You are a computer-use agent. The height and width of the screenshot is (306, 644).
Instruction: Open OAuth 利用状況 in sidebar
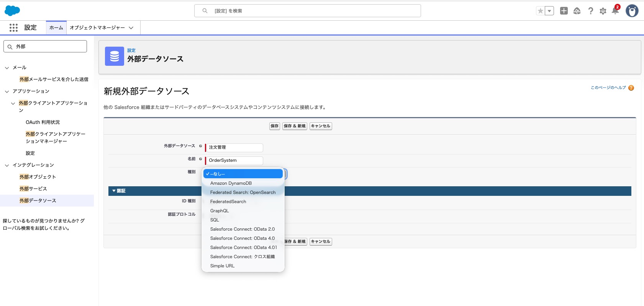click(x=43, y=122)
